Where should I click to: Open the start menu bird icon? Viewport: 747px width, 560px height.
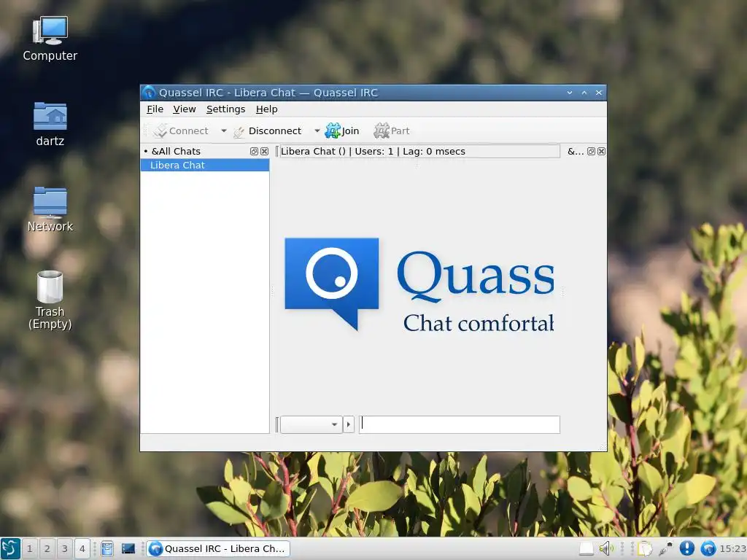(10, 548)
